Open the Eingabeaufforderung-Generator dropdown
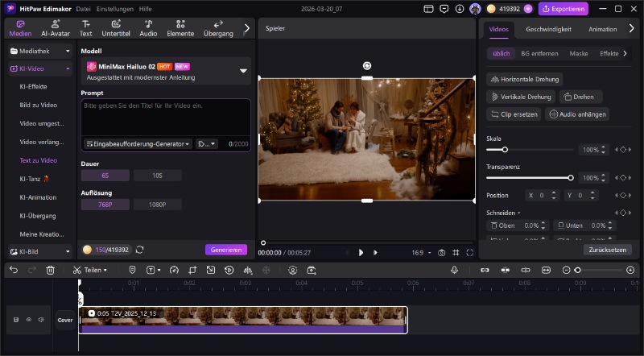The height and width of the screenshot is (356, 644). tap(138, 144)
